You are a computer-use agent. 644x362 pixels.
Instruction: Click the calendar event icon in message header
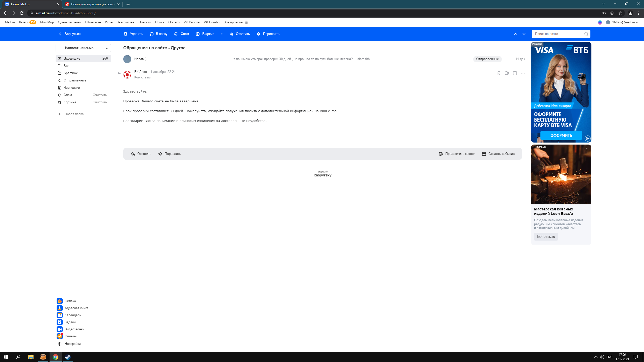(515, 73)
